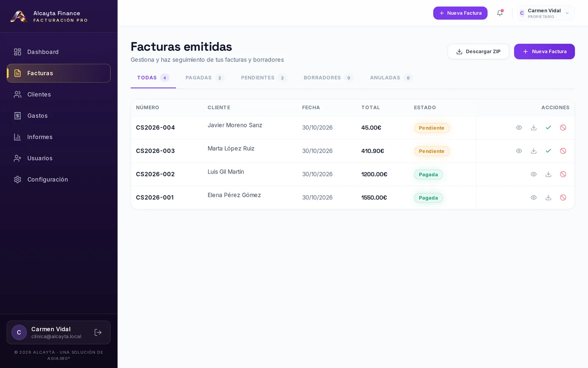Download invoice CS2026-001
The height and width of the screenshot is (368, 588).
[x=548, y=198]
